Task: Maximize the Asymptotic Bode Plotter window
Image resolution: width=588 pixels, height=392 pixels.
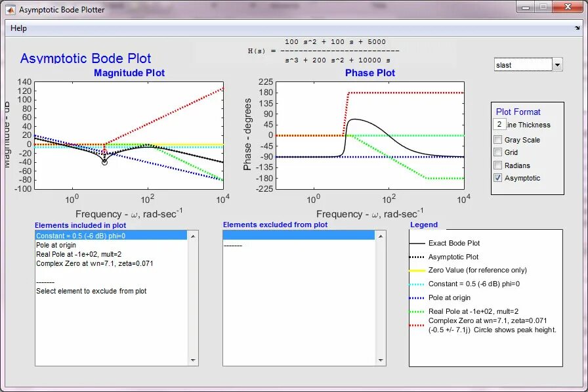Action: coord(543,7)
